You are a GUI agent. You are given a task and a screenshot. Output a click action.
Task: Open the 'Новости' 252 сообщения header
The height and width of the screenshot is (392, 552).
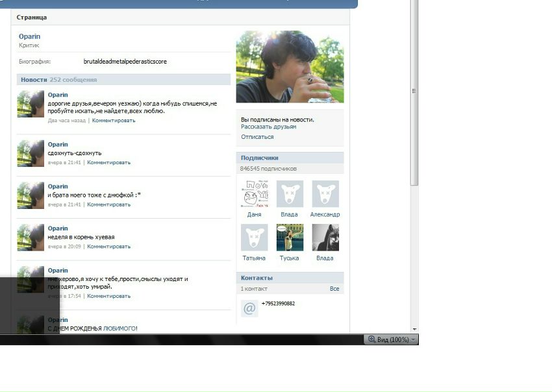click(58, 80)
